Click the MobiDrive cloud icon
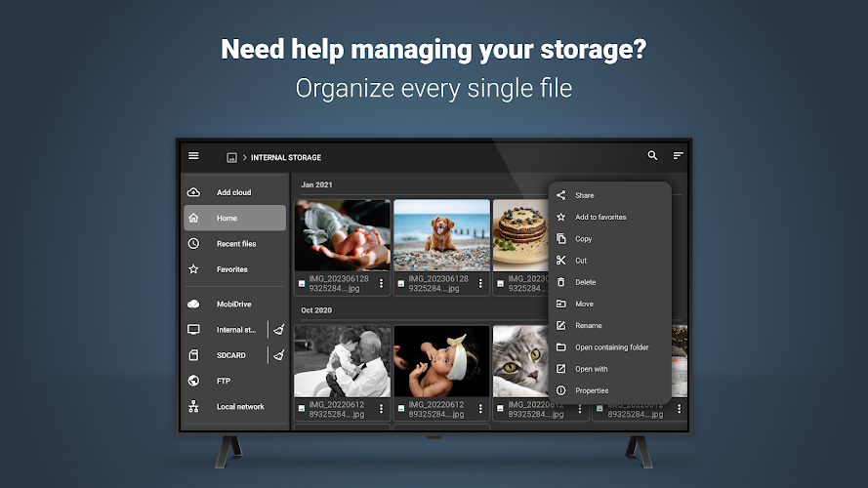 click(193, 304)
